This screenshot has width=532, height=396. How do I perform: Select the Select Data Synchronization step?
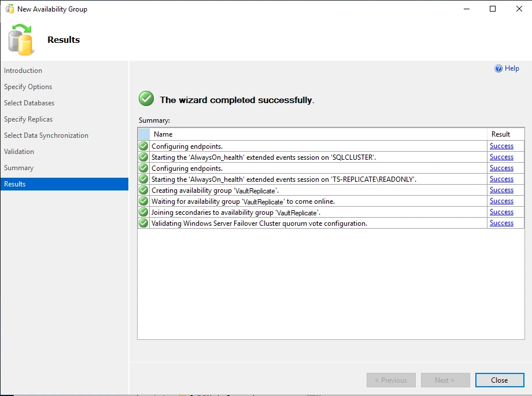coord(46,135)
